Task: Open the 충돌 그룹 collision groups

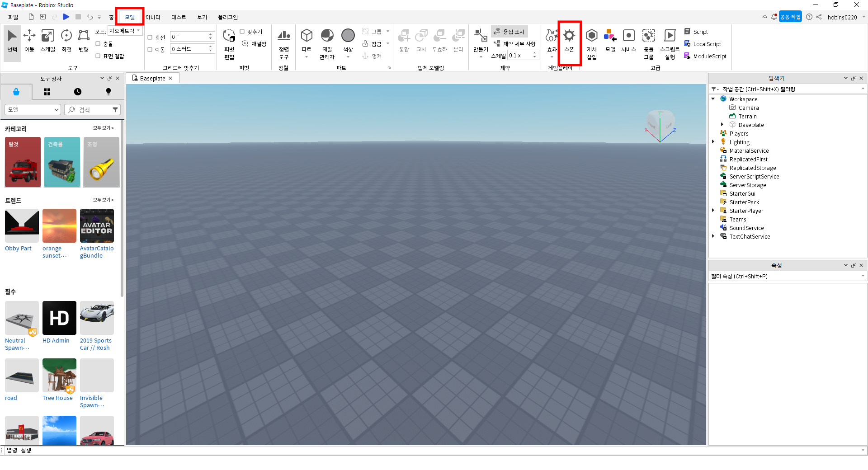Action: 649,44
